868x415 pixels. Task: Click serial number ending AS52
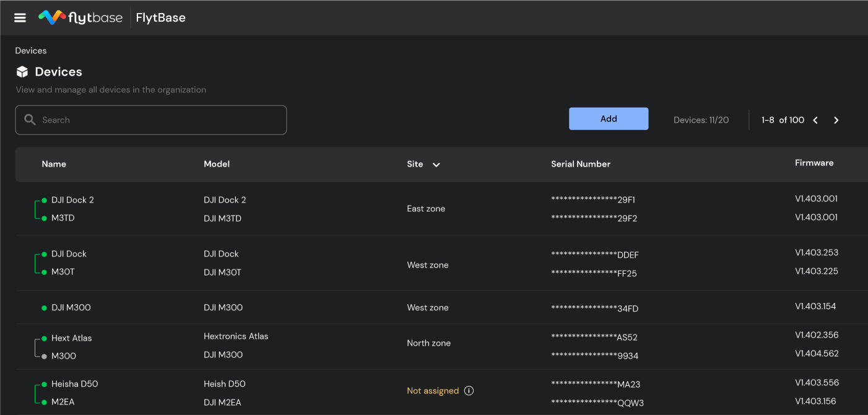pyautogui.click(x=594, y=338)
